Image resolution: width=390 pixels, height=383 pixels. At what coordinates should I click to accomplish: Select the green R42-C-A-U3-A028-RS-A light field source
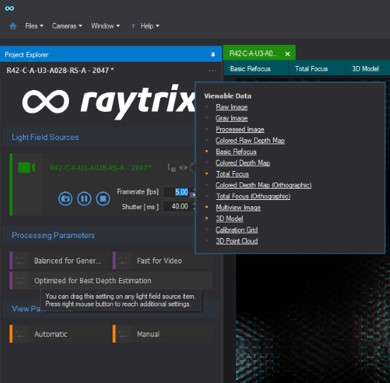100,167
